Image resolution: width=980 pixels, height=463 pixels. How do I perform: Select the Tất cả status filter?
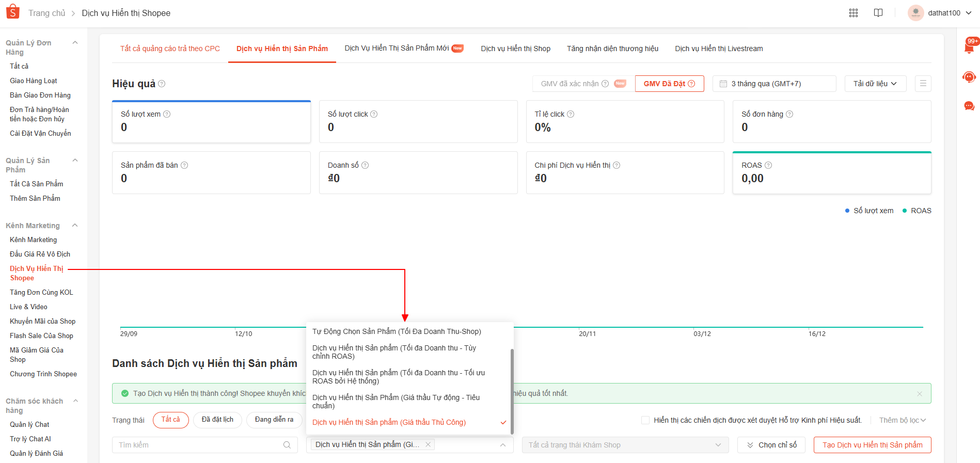[x=171, y=420]
